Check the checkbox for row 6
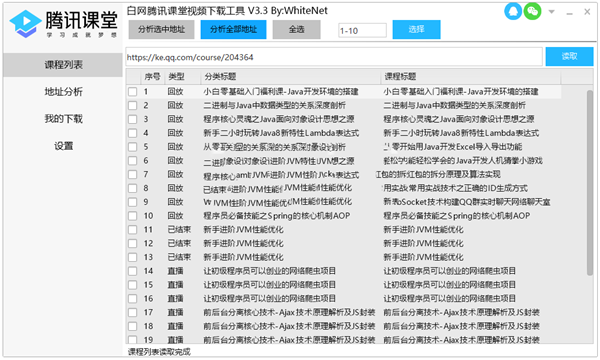The image size is (600, 360). pos(132,161)
